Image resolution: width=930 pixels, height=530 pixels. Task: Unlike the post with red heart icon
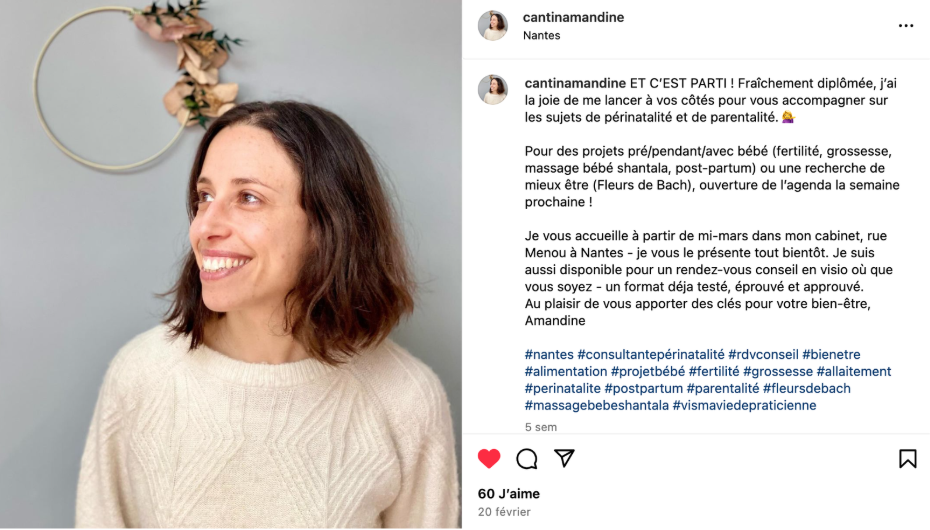click(489, 459)
